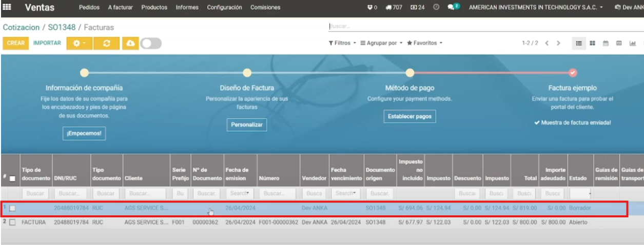Image resolution: width=644 pixels, height=245 pixels.
Task: Open the Pedidos menu
Action: point(90,8)
